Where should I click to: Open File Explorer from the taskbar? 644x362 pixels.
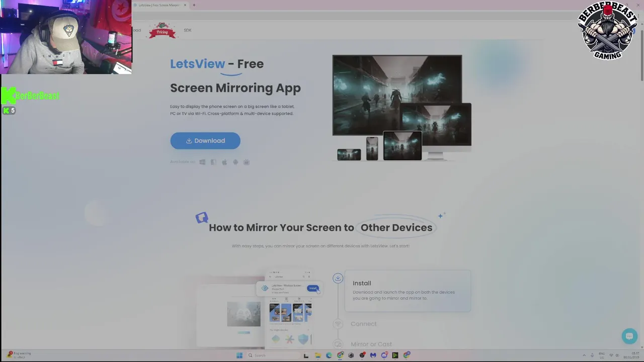(317, 355)
